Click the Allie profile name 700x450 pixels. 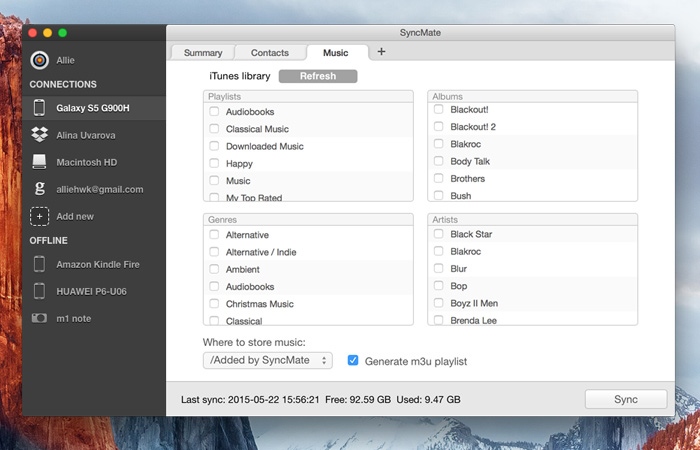[x=65, y=60]
